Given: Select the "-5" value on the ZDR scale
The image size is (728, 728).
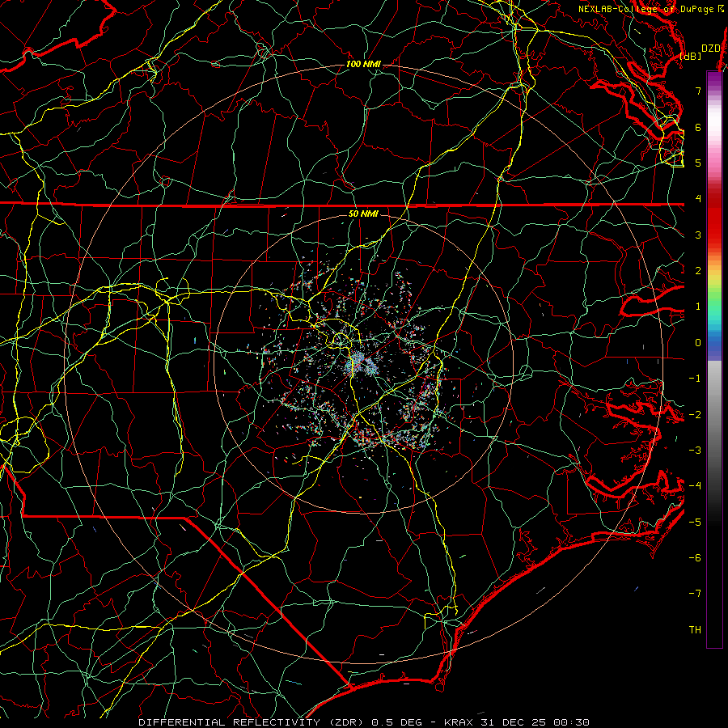Looking at the screenshot, I should click(x=695, y=523).
